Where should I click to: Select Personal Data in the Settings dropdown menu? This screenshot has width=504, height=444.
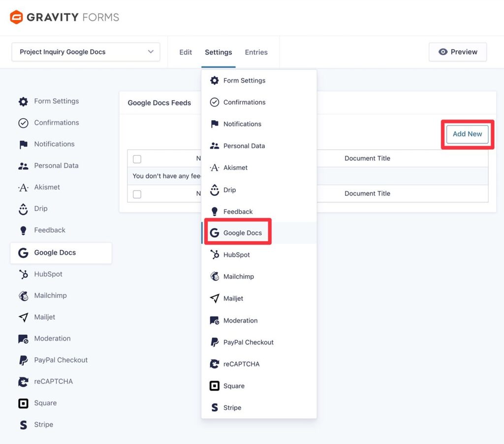point(259,146)
